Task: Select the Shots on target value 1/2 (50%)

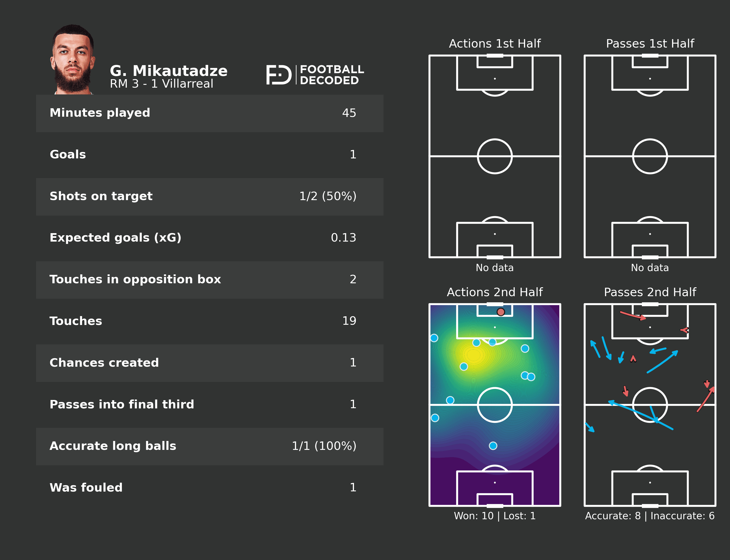Action: [327, 196]
